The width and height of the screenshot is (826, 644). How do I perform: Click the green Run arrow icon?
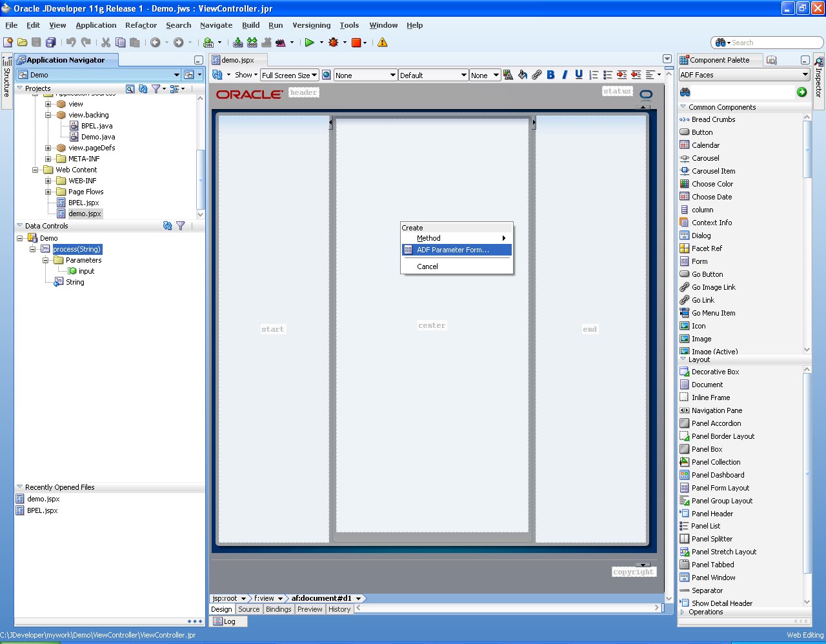click(310, 43)
